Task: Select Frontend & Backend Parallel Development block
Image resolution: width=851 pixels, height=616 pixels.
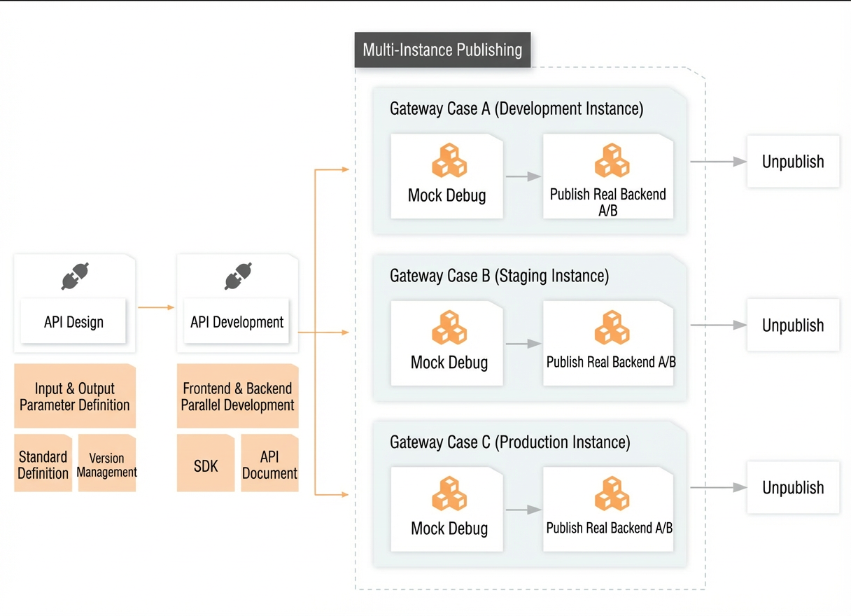Action: (238, 396)
